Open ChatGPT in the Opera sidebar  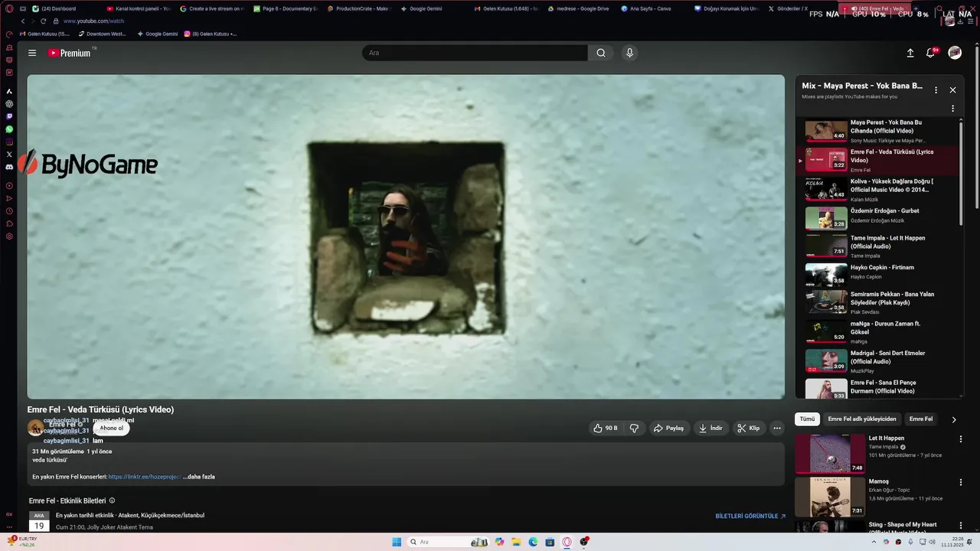9,103
